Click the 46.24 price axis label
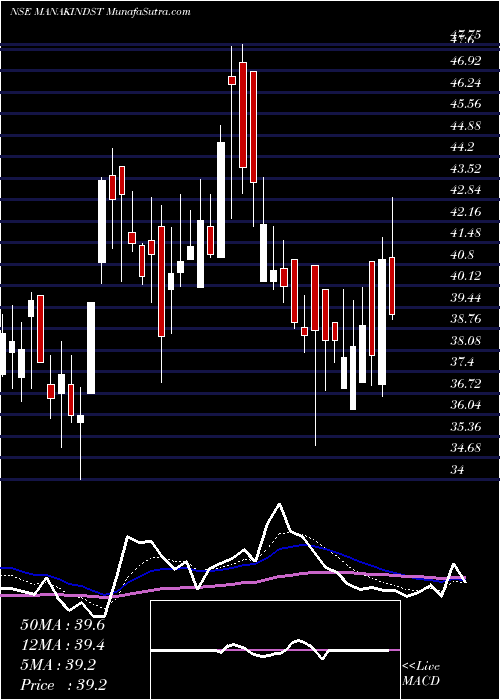500x700 pixels. [x=466, y=83]
